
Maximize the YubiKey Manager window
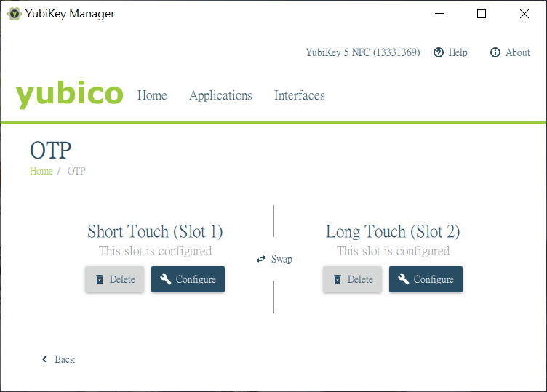(482, 14)
